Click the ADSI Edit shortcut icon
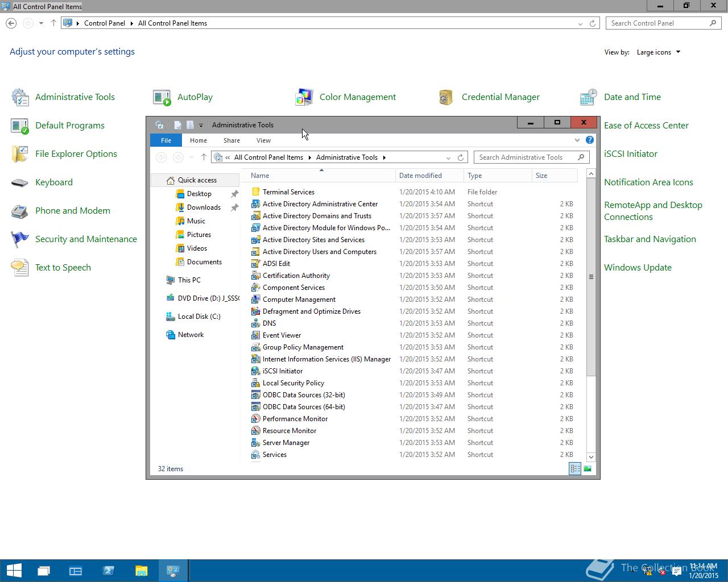Image resolution: width=728 pixels, height=582 pixels. 256,264
